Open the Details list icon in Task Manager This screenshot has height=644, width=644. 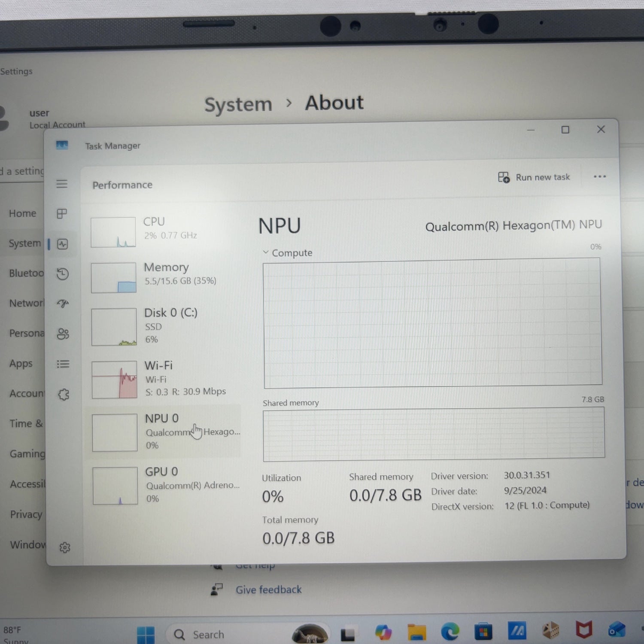tap(63, 364)
